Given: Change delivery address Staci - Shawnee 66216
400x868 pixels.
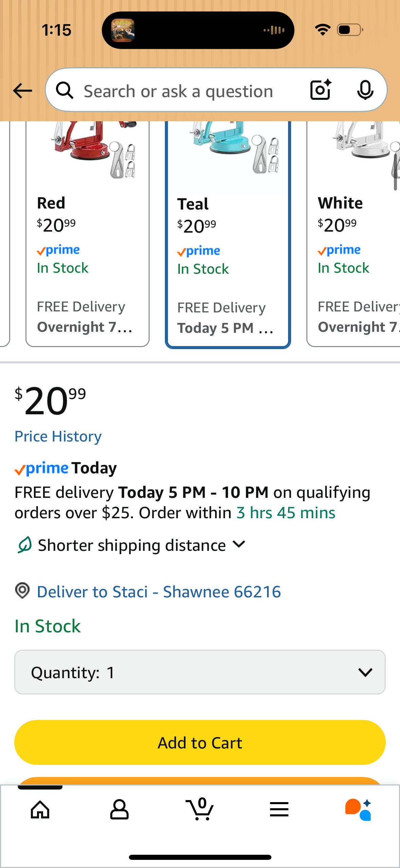Looking at the screenshot, I should click(159, 592).
